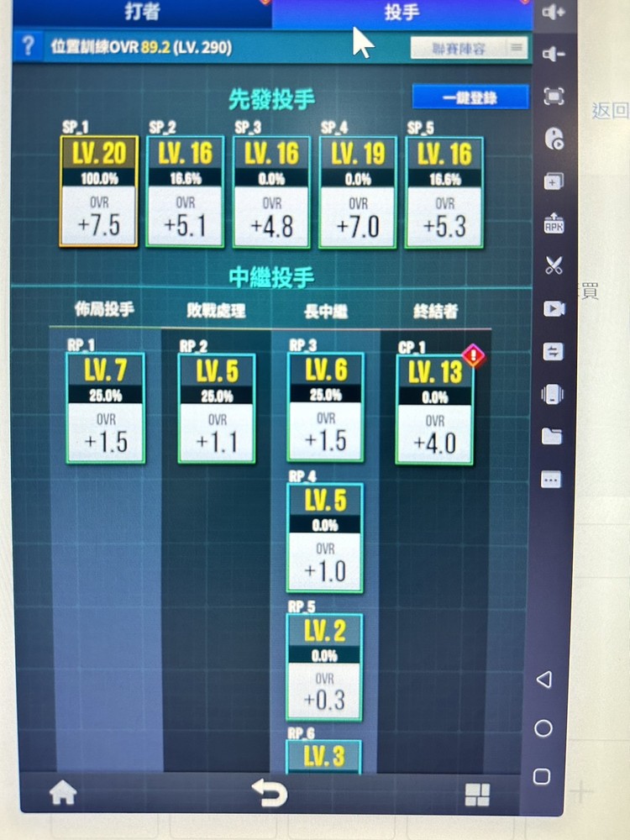Switch to the 投手 tab
The image size is (630, 840).
(x=402, y=12)
